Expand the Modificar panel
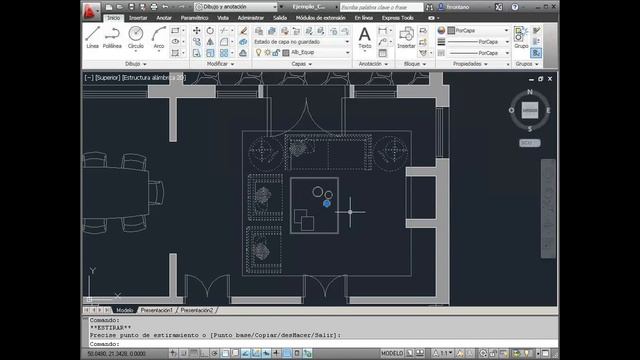 point(220,64)
